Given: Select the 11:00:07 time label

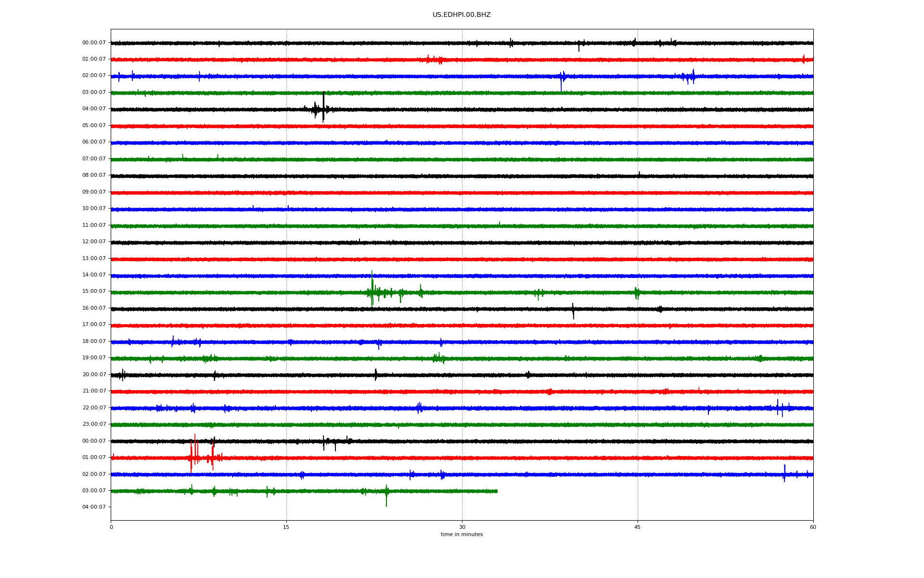Looking at the screenshot, I should point(94,225).
